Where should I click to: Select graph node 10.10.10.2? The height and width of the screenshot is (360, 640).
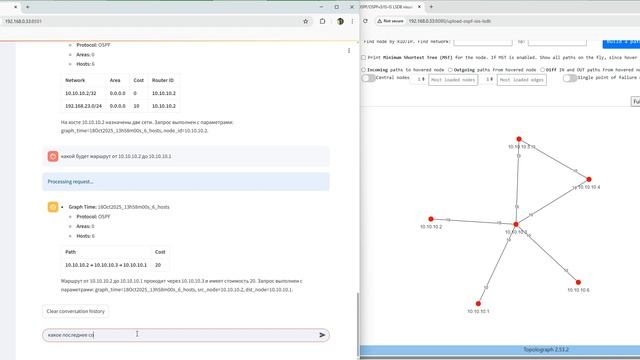point(431,219)
